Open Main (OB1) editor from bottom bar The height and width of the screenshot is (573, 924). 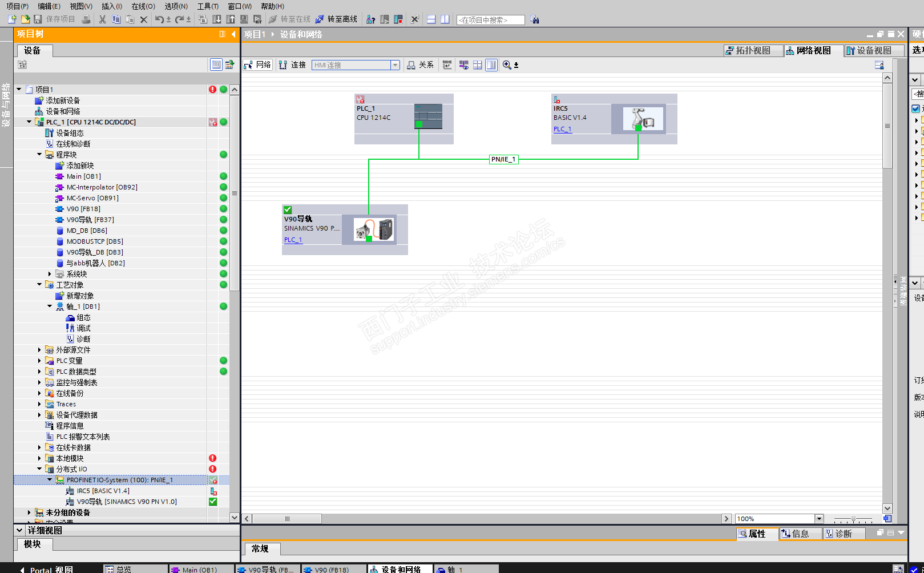pyautogui.click(x=201, y=570)
